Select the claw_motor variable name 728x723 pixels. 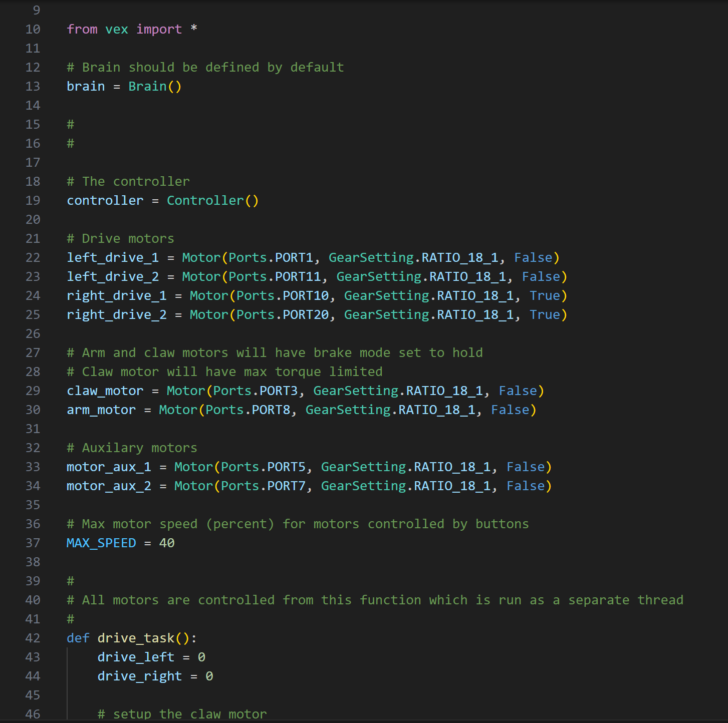105,391
